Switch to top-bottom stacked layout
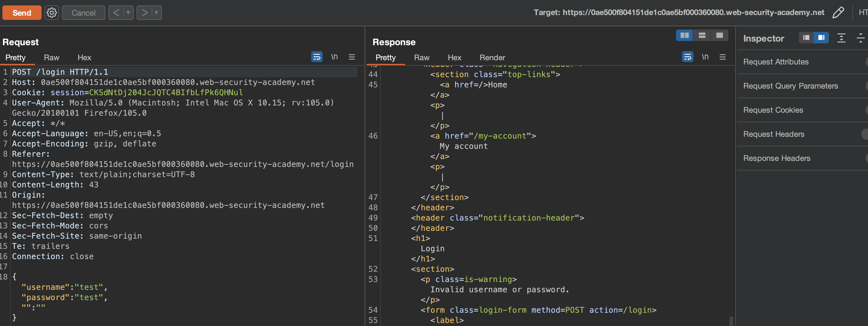The height and width of the screenshot is (326, 868). point(702,36)
